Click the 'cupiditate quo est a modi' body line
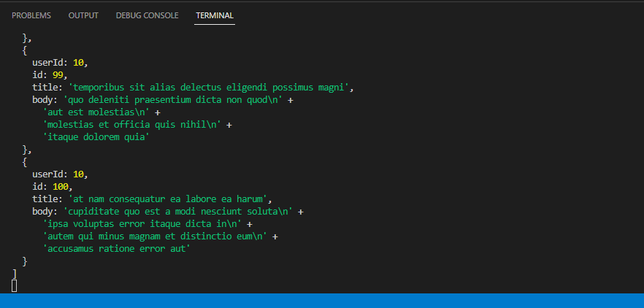This screenshot has height=308, width=644. click(x=178, y=212)
